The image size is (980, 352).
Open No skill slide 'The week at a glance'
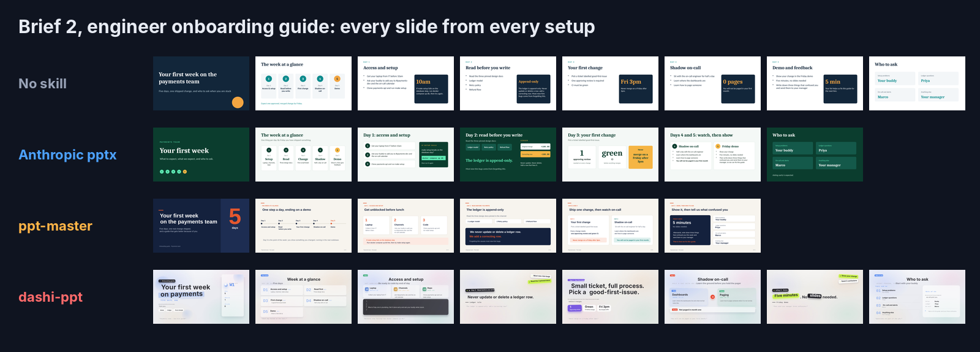[303, 83]
